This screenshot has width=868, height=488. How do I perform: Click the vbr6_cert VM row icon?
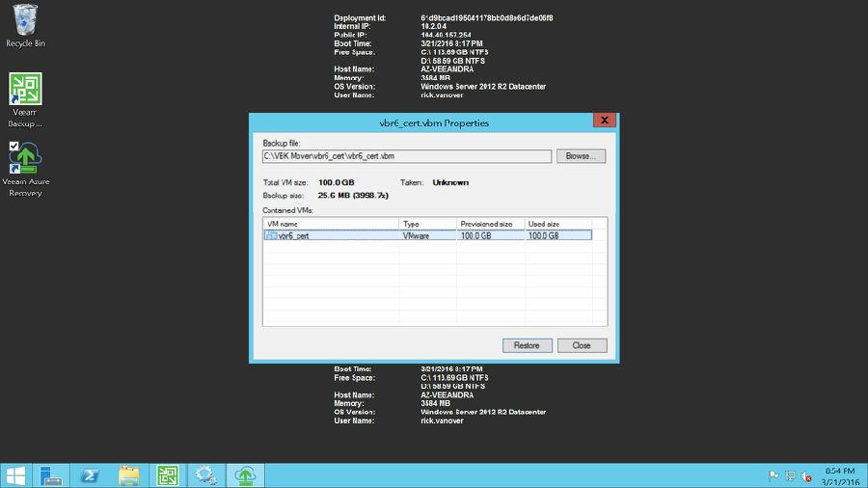pos(271,235)
